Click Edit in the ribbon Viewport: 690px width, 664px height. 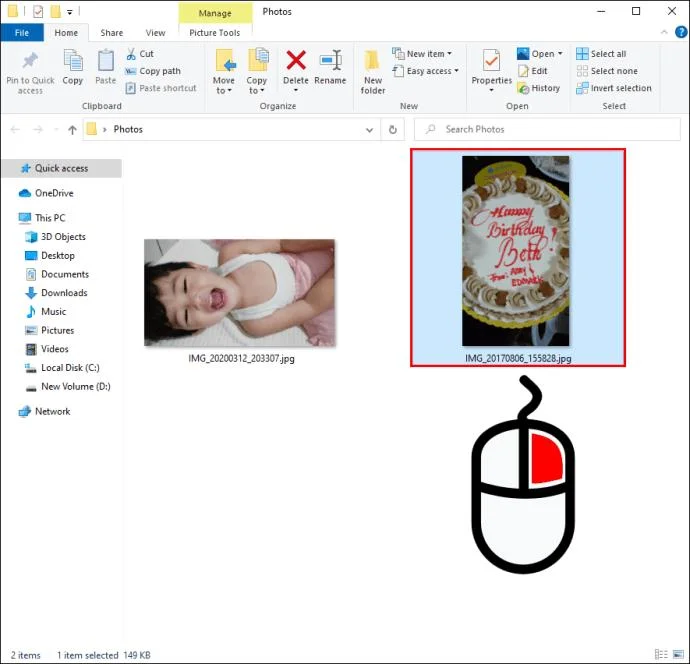pyautogui.click(x=532, y=71)
